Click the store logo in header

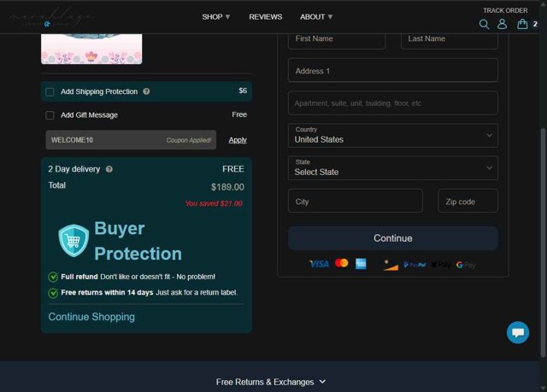click(x=51, y=17)
